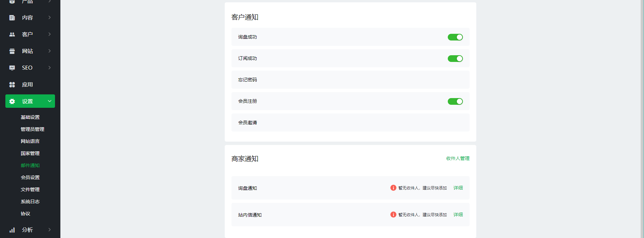Open 国家管理 settings page
This screenshot has height=238, width=644.
30,153
